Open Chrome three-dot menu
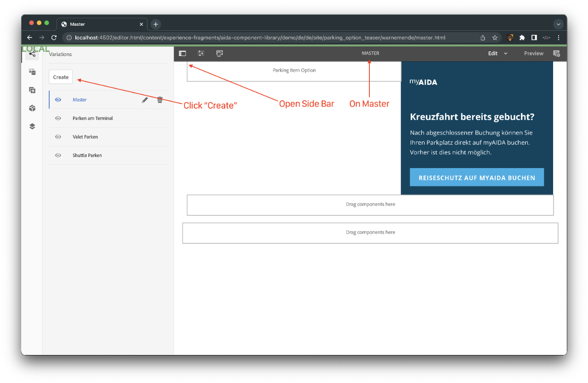The width and height of the screenshot is (588, 383). pos(559,38)
